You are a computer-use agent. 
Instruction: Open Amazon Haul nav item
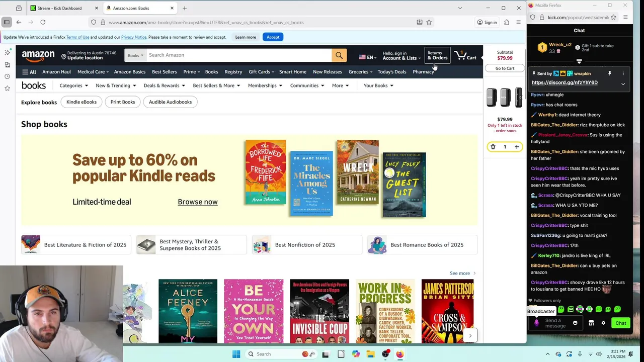tap(56, 72)
